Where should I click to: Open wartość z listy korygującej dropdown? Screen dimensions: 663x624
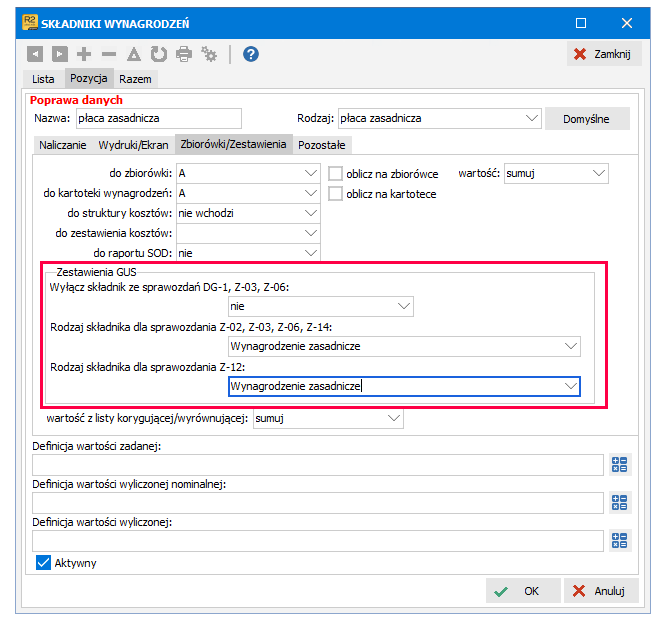pyautogui.click(x=394, y=419)
